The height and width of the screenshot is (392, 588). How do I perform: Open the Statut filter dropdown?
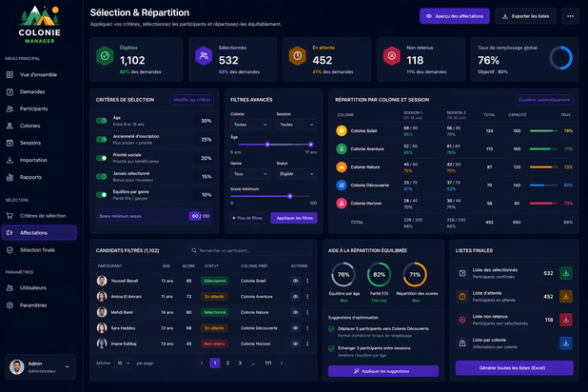(297, 174)
